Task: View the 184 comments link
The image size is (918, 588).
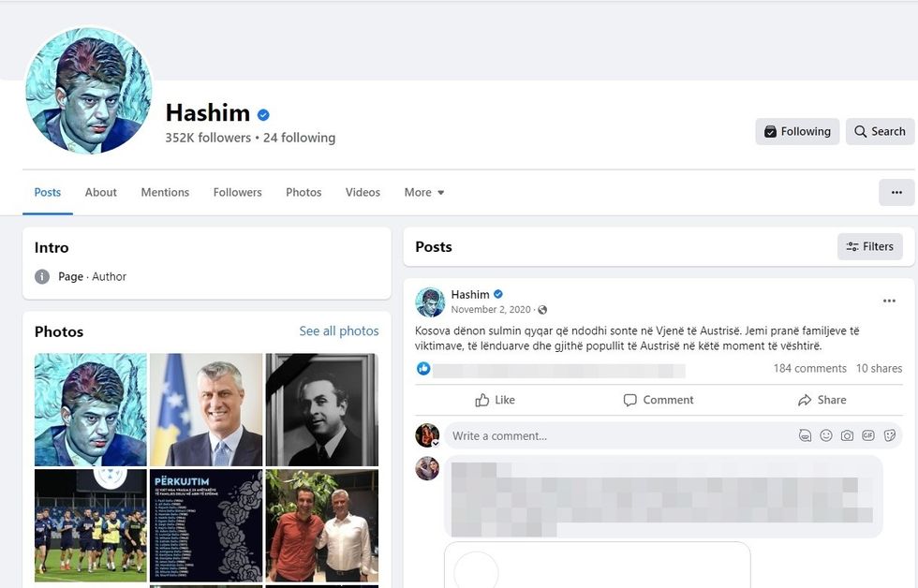Action: coord(809,369)
